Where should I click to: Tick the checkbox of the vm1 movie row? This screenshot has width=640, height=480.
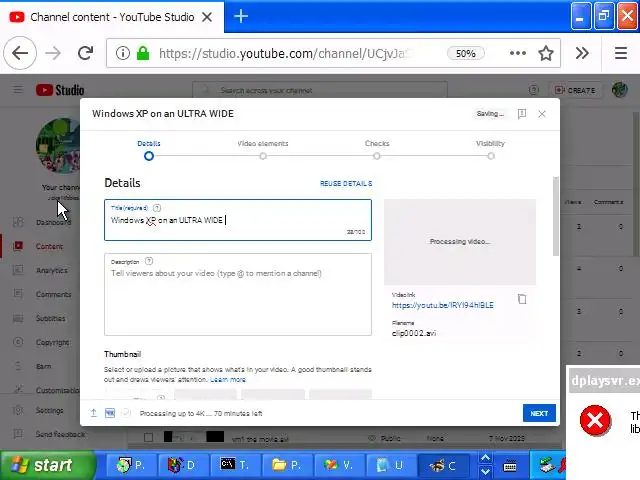point(149,438)
